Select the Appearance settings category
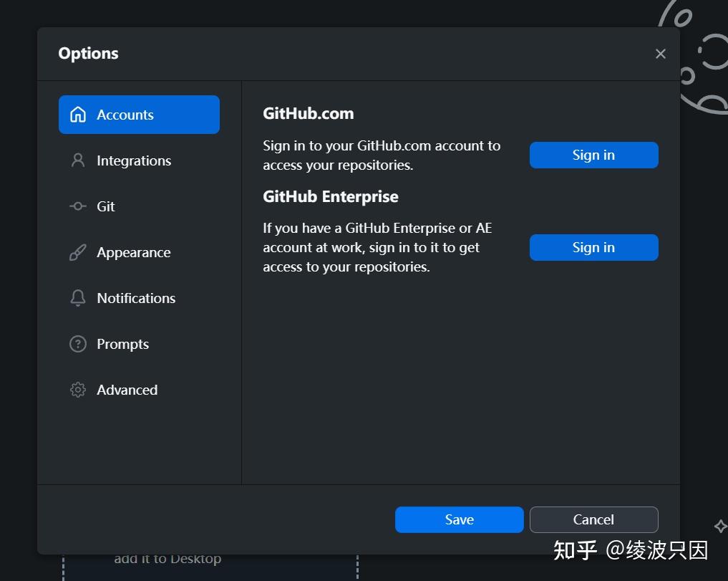Viewport: 728px width, 581px height. [133, 251]
